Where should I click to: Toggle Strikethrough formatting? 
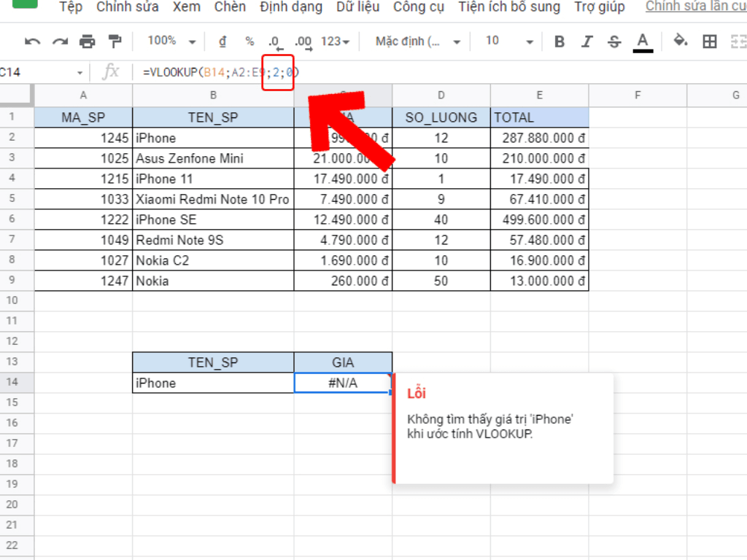[x=614, y=42]
